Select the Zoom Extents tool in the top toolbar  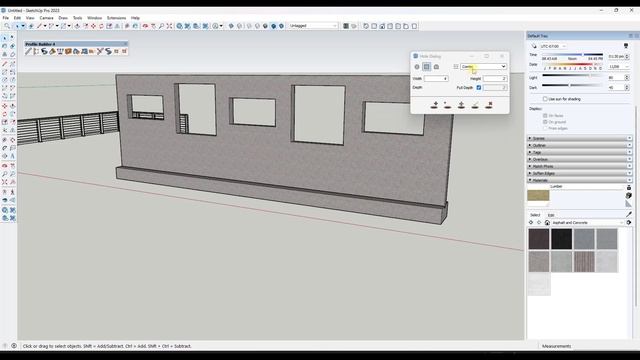coord(169,26)
